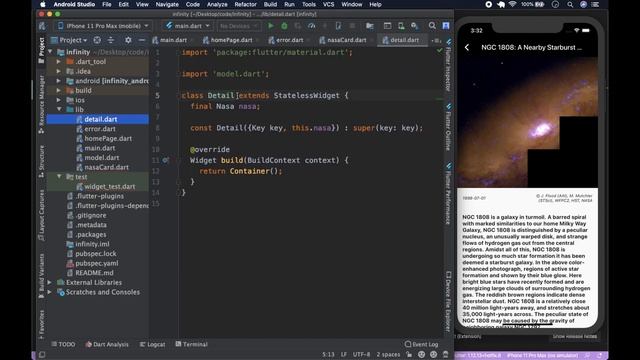Select model.dart in the project tree
The image size is (640, 360).
click(x=102, y=158)
